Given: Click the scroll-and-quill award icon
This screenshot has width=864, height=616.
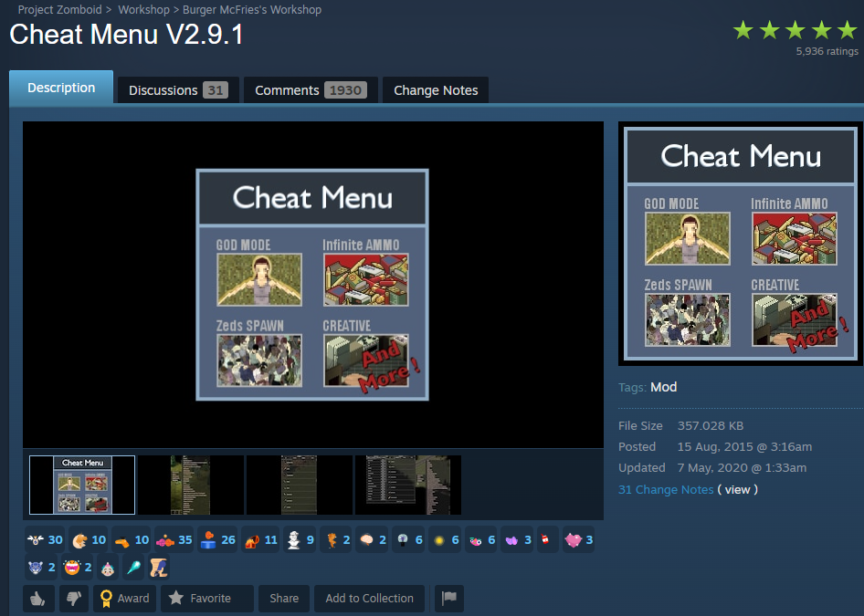Looking at the screenshot, I should (x=158, y=568).
